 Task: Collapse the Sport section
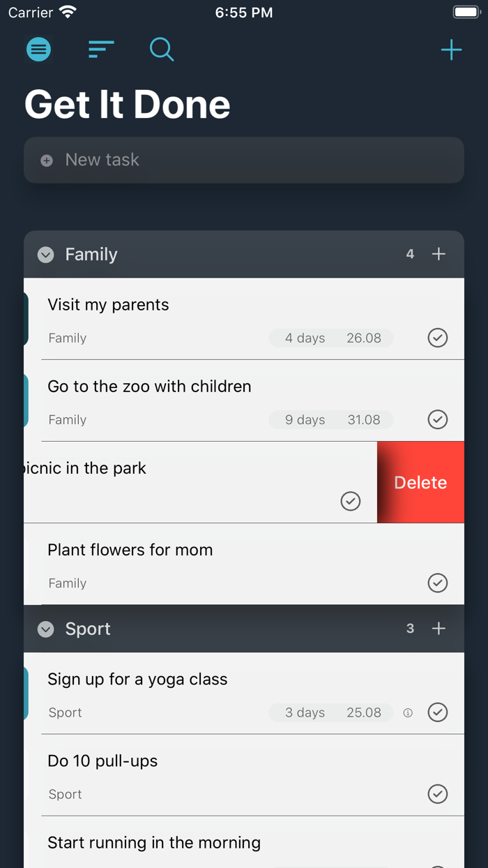coord(45,629)
